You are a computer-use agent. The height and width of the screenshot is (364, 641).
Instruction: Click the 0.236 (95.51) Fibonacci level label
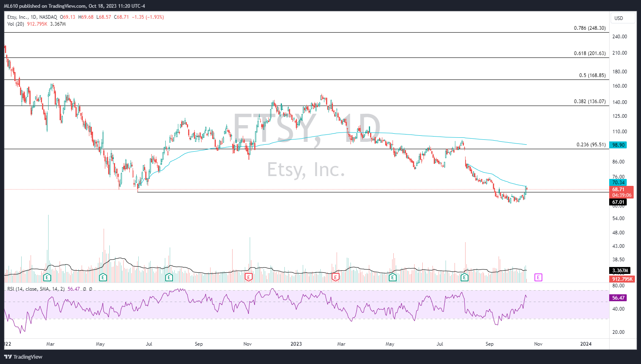click(x=591, y=145)
